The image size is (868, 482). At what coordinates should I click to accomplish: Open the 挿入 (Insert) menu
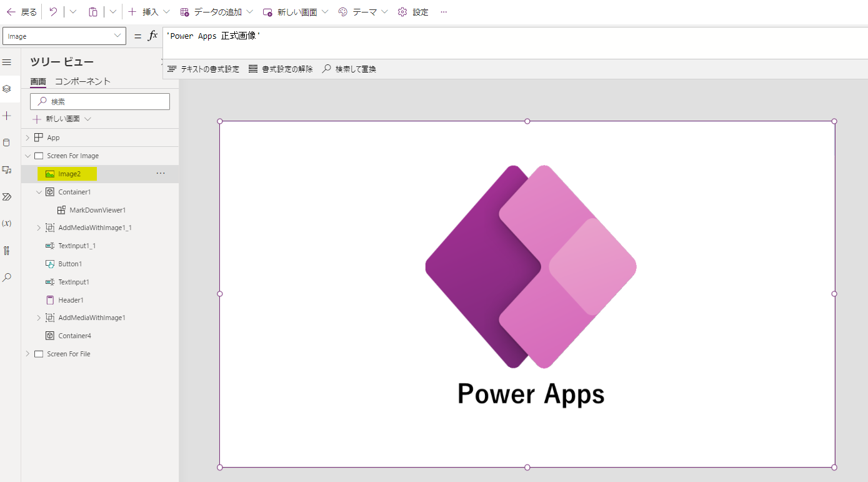coord(149,12)
